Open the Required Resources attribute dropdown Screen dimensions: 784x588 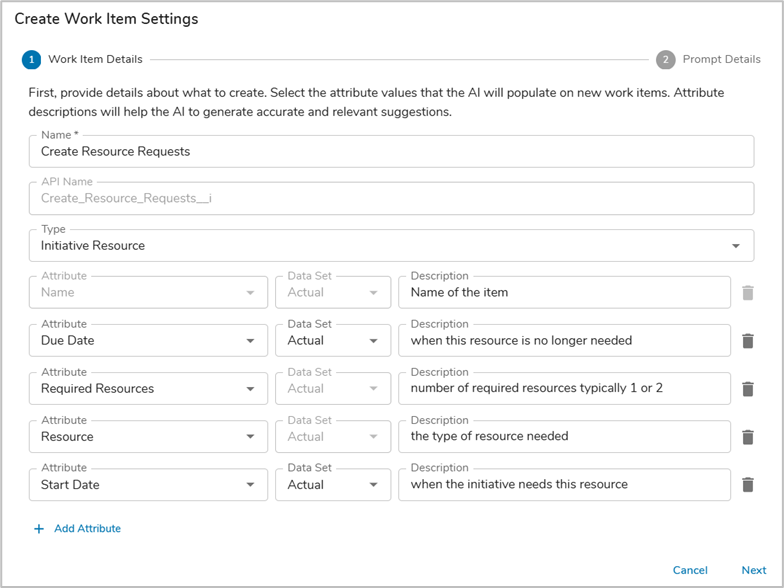[250, 389]
